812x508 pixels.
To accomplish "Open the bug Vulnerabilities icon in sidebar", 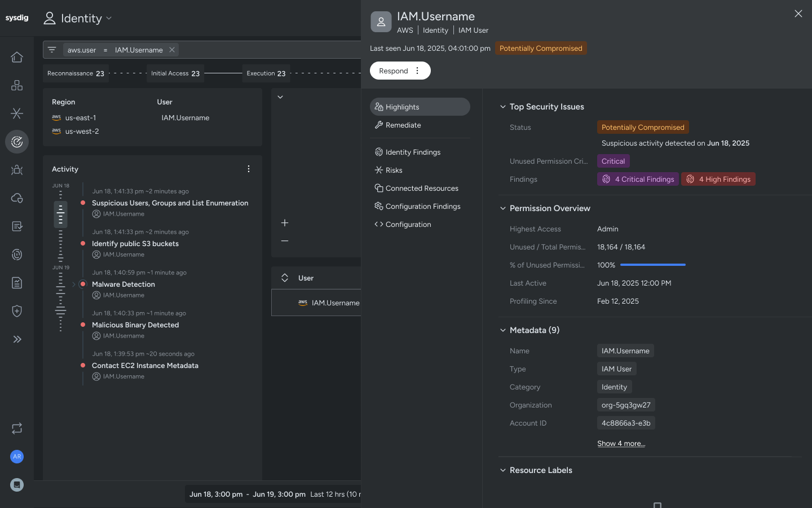I will pos(17,170).
